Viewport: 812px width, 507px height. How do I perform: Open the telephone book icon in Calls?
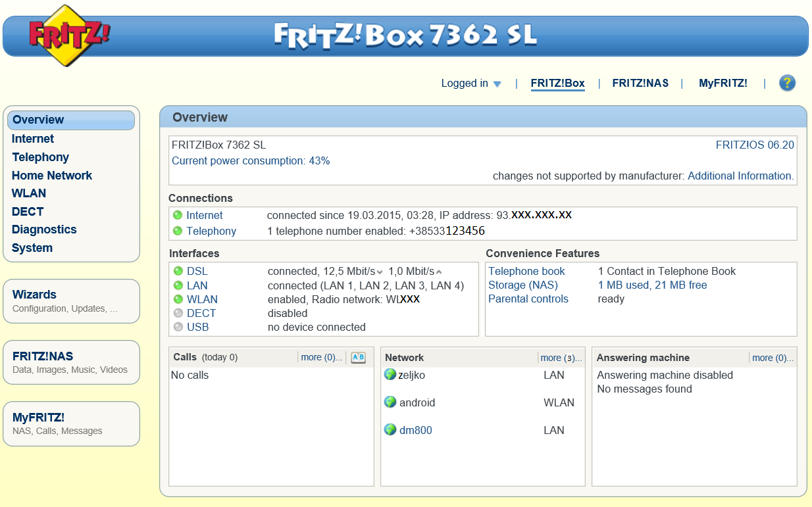(x=358, y=358)
